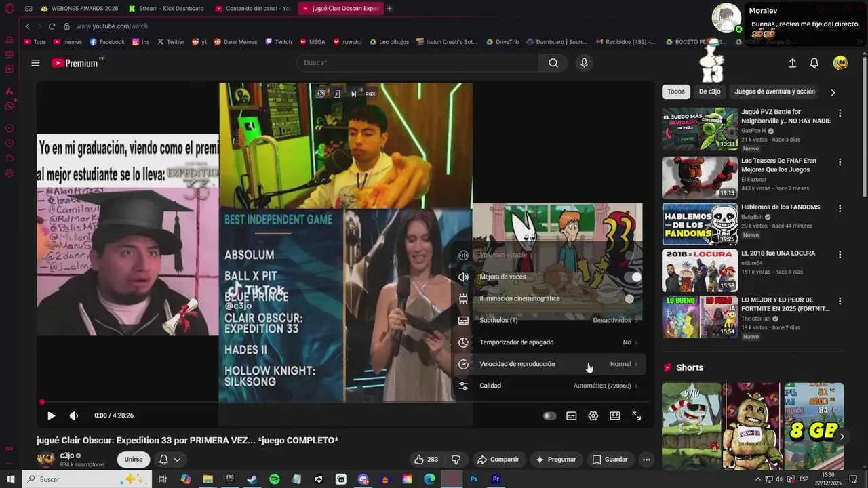Open Hablemos de los FANDOMS video title
868x488 pixels.
781,207
